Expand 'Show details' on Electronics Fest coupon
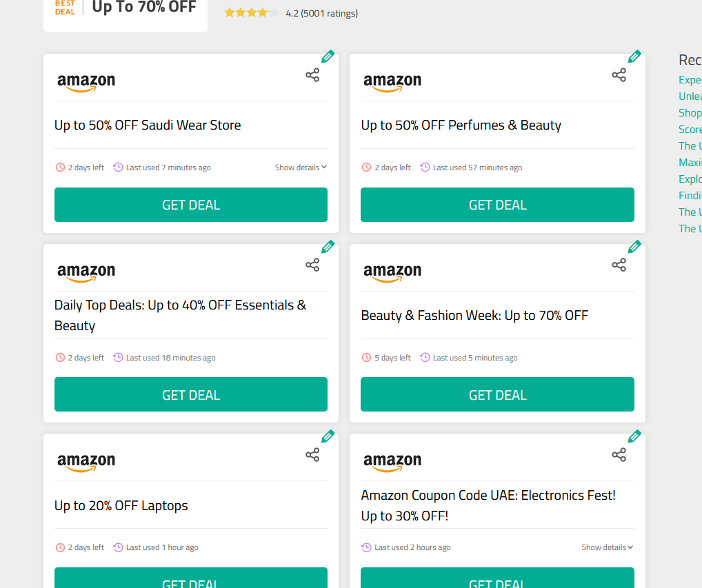Image resolution: width=702 pixels, height=588 pixels. tap(607, 547)
